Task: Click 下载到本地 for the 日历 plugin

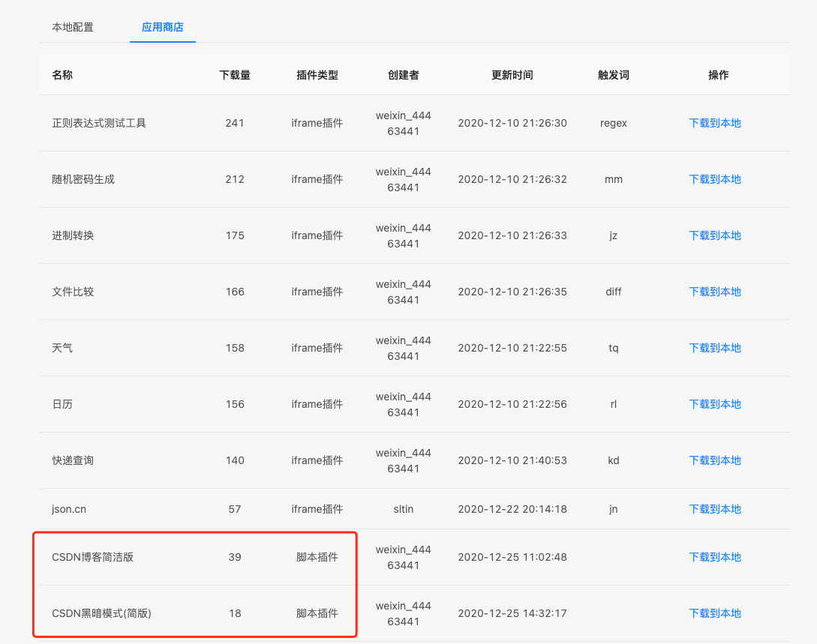Action: (715, 404)
